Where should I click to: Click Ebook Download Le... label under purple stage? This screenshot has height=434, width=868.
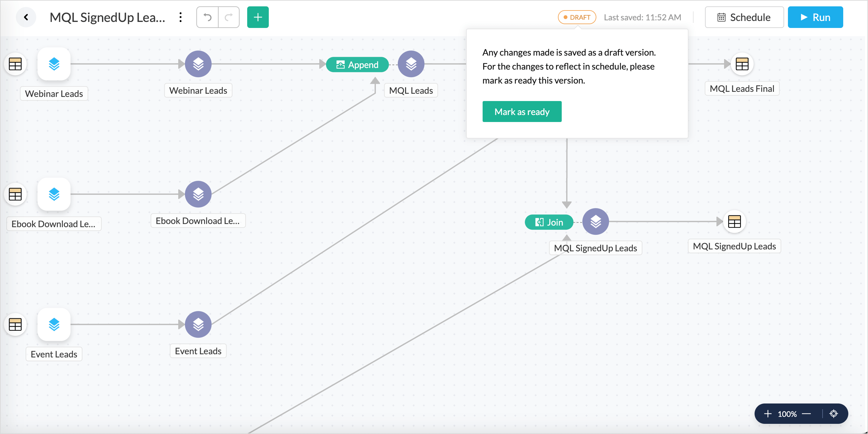198,221
